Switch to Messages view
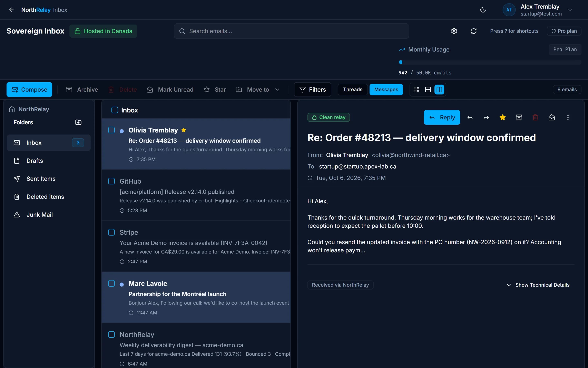588x368 pixels. coord(386,90)
